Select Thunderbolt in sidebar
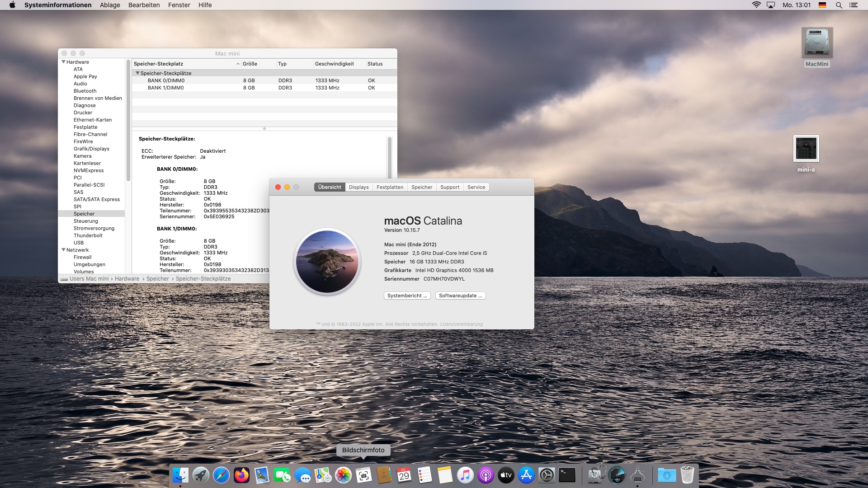The image size is (868, 488). tap(88, 235)
